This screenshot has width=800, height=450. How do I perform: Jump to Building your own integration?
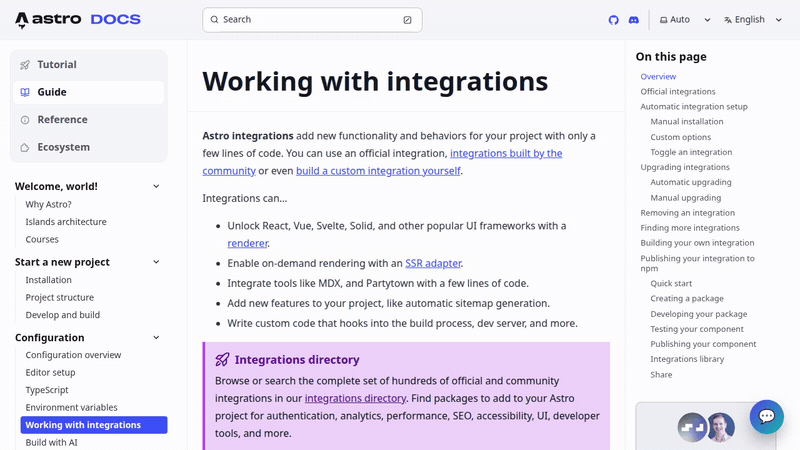pos(697,243)
